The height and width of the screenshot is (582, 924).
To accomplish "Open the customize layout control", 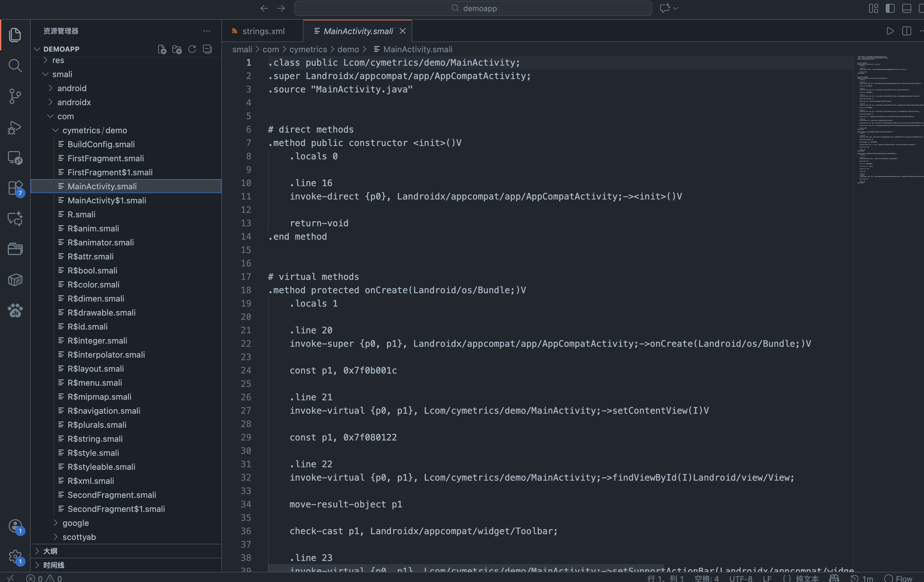I will point(874,8).
